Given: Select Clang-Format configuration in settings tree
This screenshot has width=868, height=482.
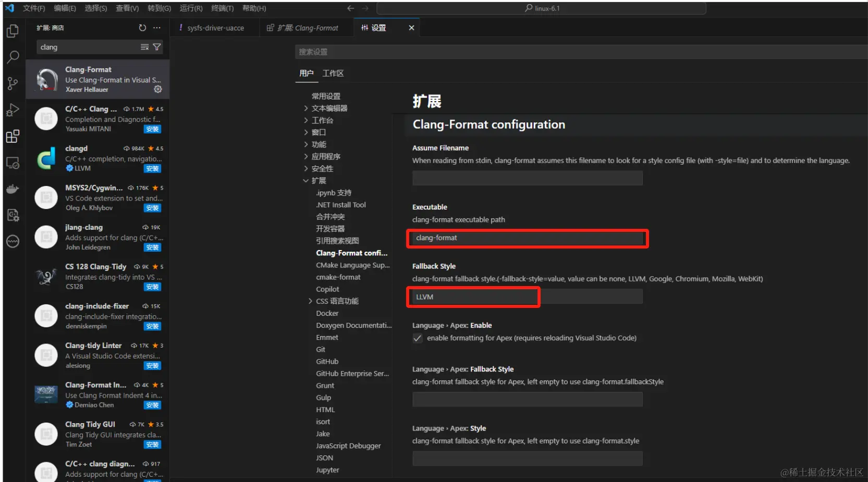Looking at the screenshot, I should pos(352,253).
